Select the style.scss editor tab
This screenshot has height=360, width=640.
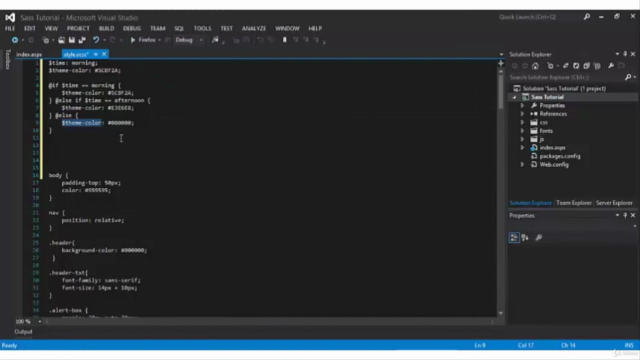point(76,54)
